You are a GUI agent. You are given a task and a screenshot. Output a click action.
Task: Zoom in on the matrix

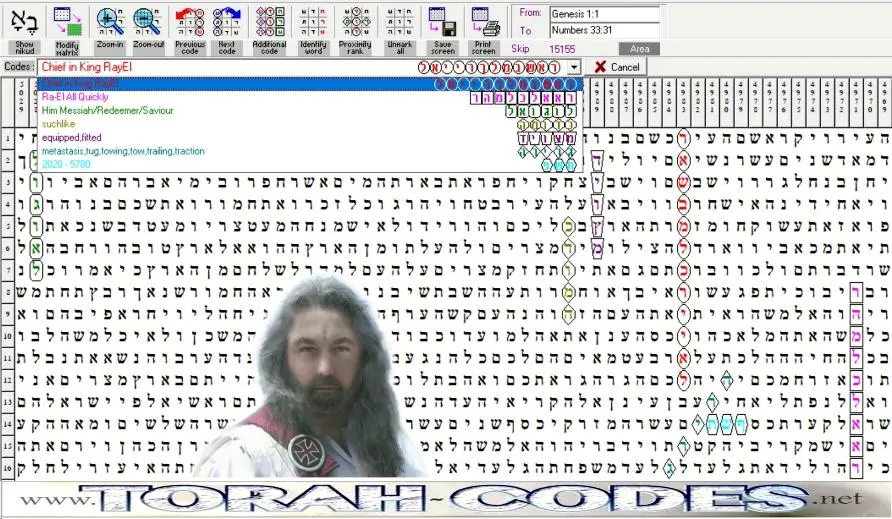tap(110, 30)
